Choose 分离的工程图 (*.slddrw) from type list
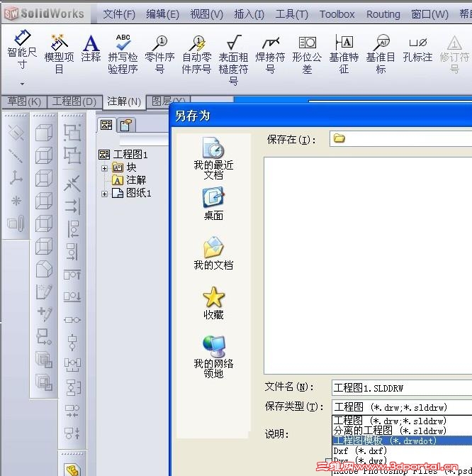Image resolution: width=472 pixels, height=476 pixels. pyautogui.click(x=402, y=431)
